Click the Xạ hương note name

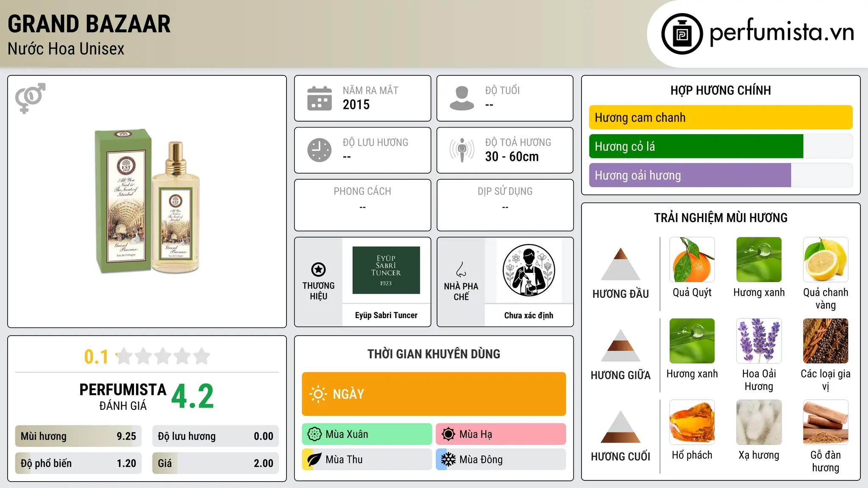(x=759, y=455)
